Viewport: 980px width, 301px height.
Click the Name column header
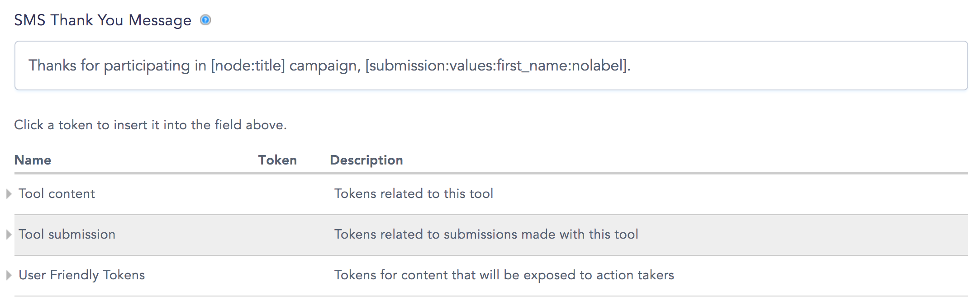pyautogui.click(x=33, y=160)
